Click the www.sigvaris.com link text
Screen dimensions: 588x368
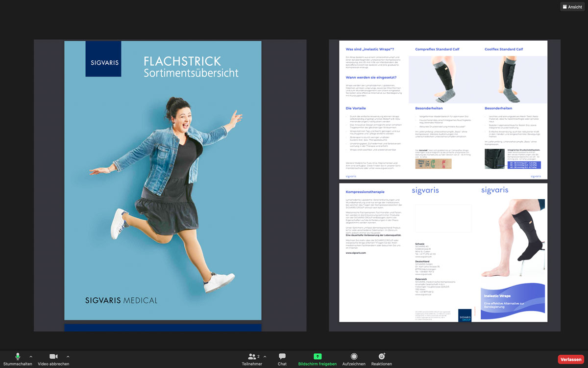coord(356,253)
